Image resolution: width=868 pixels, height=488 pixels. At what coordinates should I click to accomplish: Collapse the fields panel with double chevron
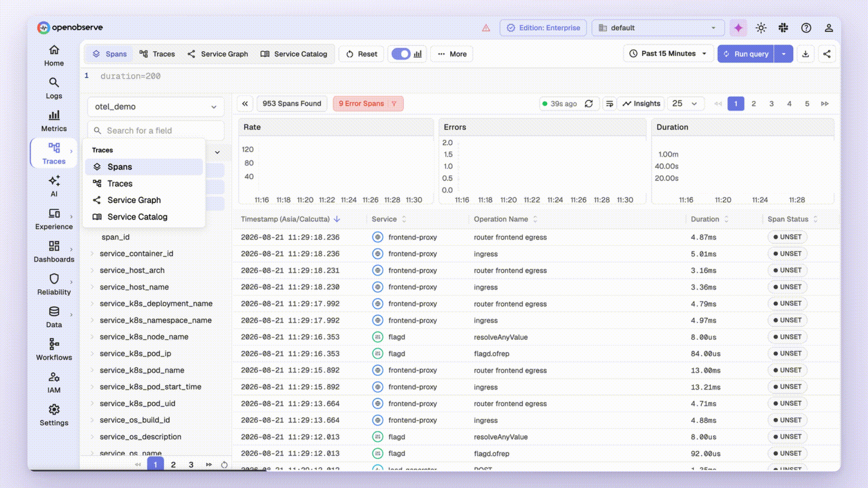click(245, 103)
